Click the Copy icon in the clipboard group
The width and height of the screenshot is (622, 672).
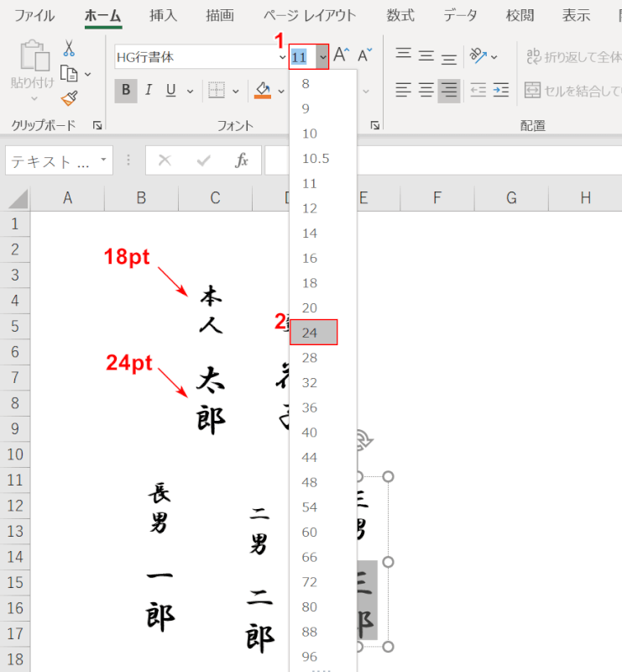click(x=69, y=74)
